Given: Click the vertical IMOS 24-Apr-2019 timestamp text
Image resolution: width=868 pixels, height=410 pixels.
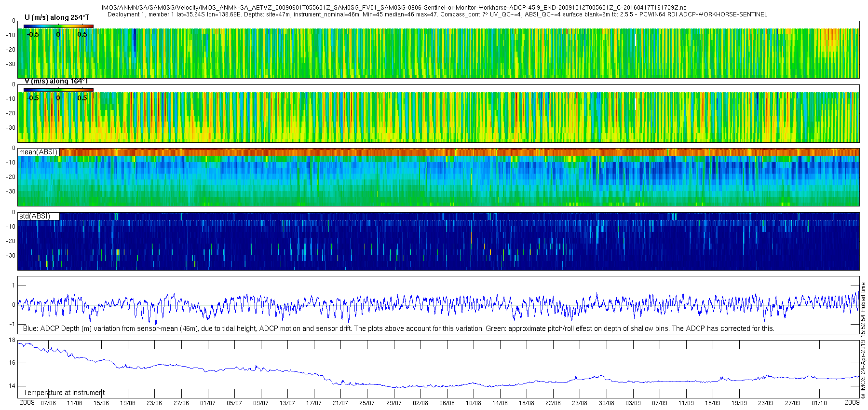Looking at the screenshot, I should pyautogui.click(x=863, y=341).
